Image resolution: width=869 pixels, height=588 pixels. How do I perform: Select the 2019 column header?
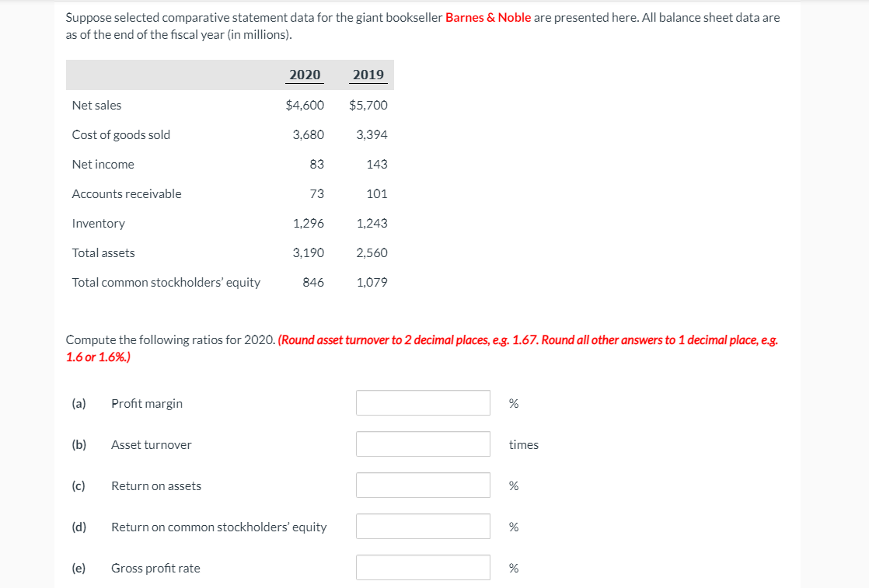point(368,75)
